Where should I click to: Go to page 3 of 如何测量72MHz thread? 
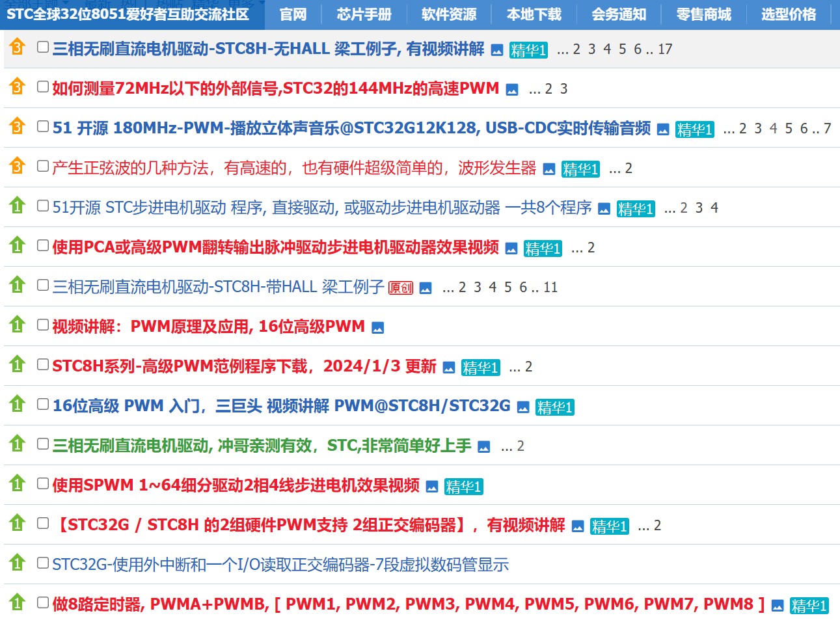pos(564,89)
